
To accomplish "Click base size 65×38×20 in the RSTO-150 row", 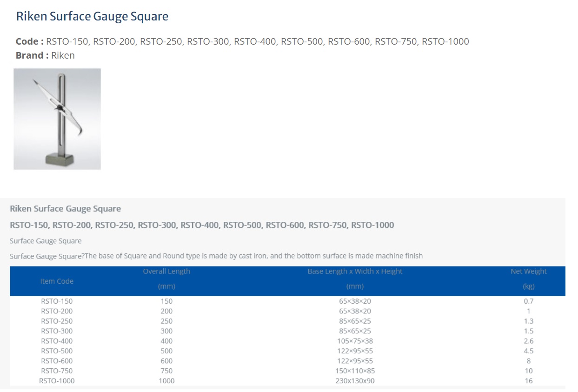I will coord(355,301).
